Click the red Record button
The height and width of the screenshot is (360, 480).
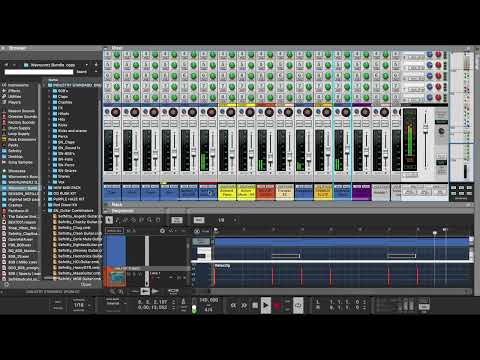point(277,305)
